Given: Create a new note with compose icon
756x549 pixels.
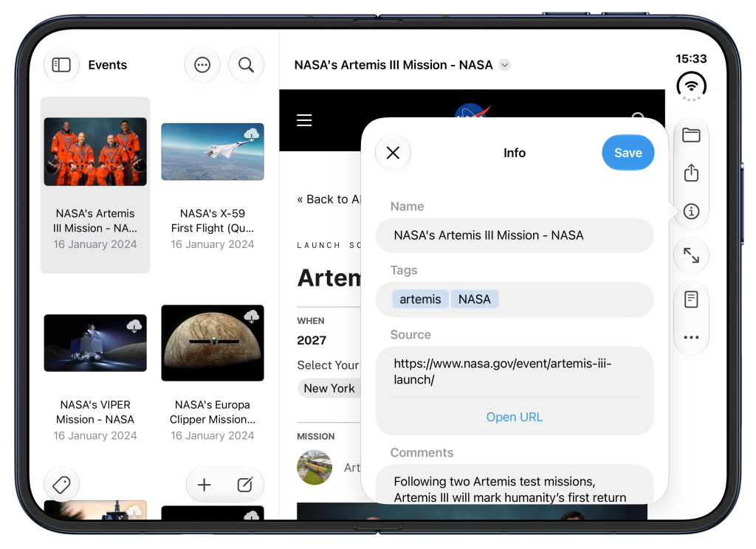Looking at the screenshot, I should 245,484.
